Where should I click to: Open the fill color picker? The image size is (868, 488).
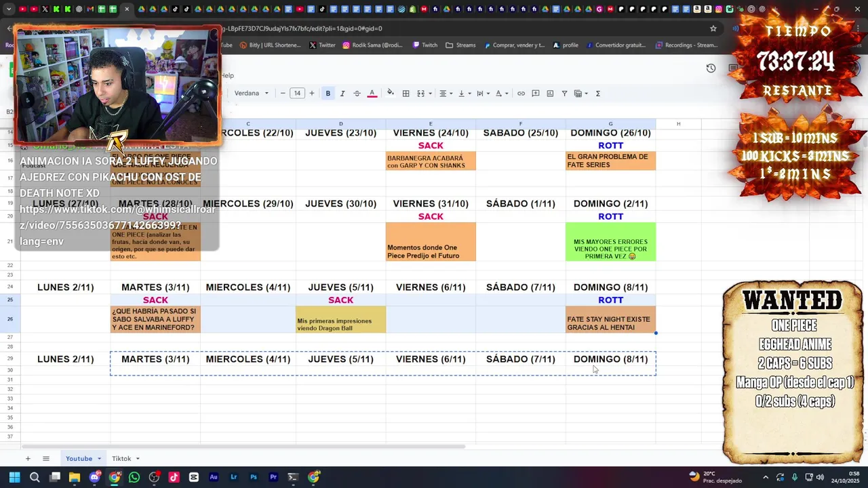pyautogui.click(x=390, y=94)
